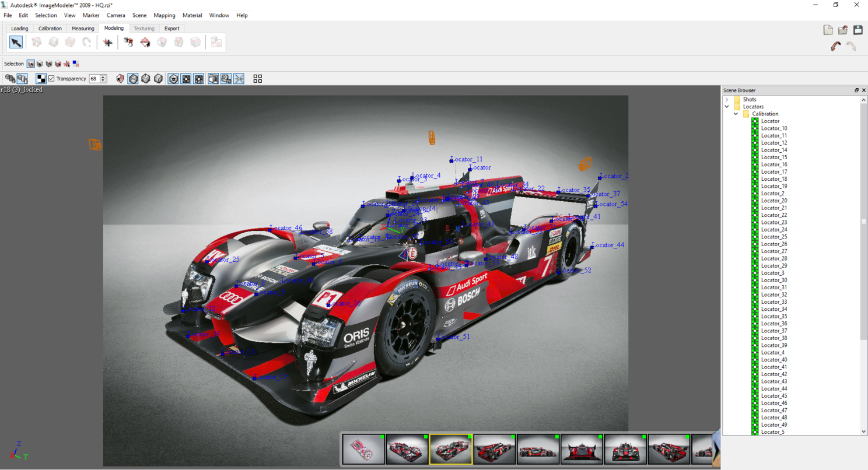The height and width of the screenshot is (470, 868).
Task: Click the transparency value input field
Action: click(94, 79)
